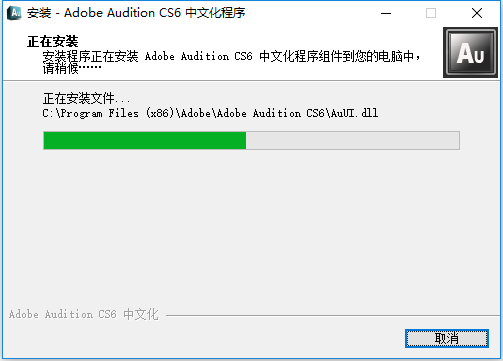Viewport: 503px width, 361px height.
Task: Click the 正在安装文件... status label
Action: pyautogui.click(x=86, y=98)
